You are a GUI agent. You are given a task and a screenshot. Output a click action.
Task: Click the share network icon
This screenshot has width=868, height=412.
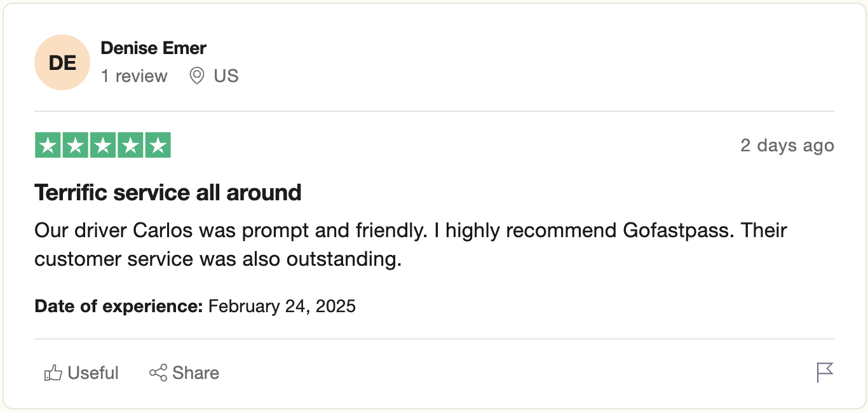tap(158, 373)
